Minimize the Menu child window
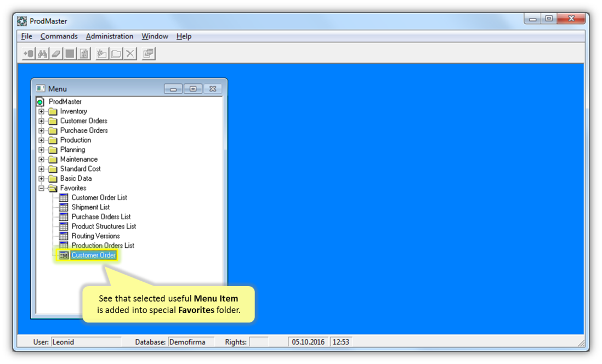602x364 pixels. point(173,89)
